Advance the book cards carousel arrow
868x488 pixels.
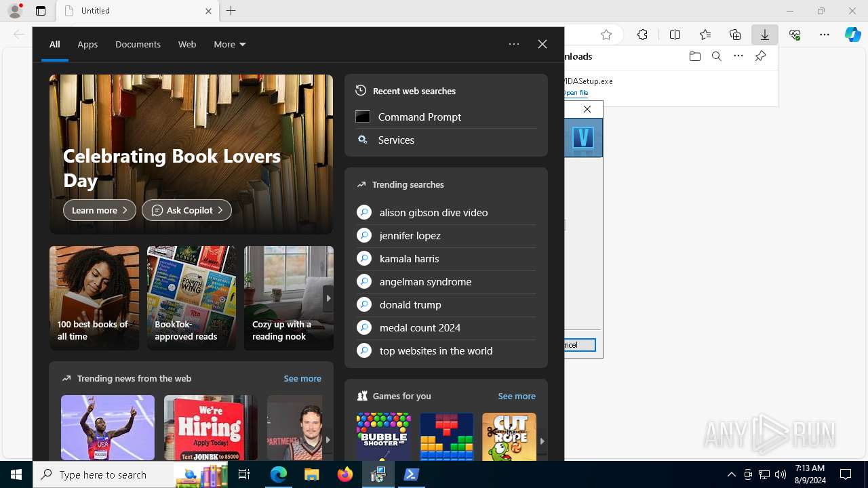point(328,298)
